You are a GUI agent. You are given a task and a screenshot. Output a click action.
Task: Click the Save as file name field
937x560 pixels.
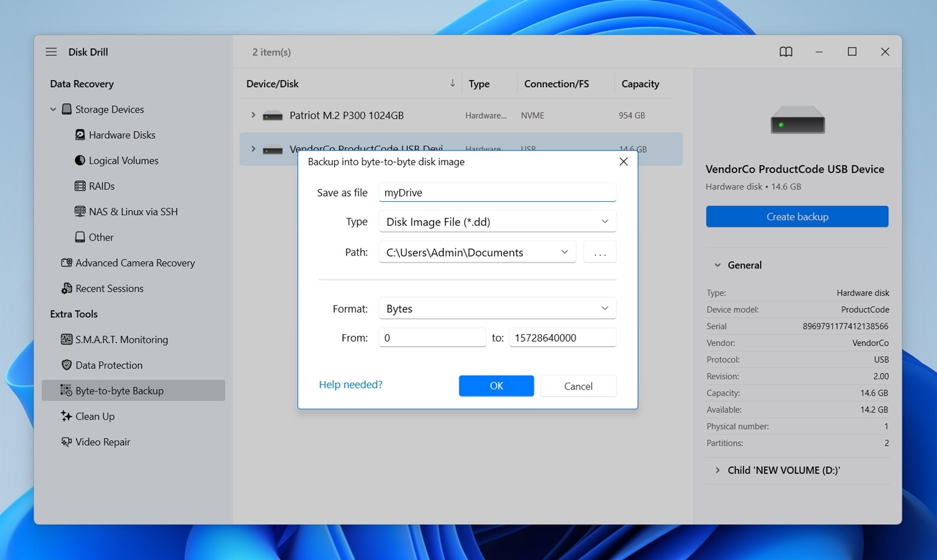point(497,192)
